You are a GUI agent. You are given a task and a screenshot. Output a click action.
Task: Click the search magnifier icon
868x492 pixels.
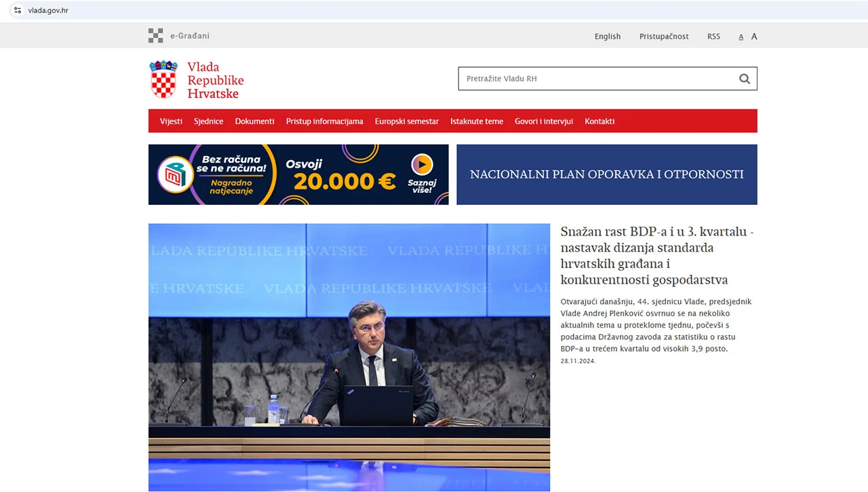pyautogui.click(x=745, y=79)
